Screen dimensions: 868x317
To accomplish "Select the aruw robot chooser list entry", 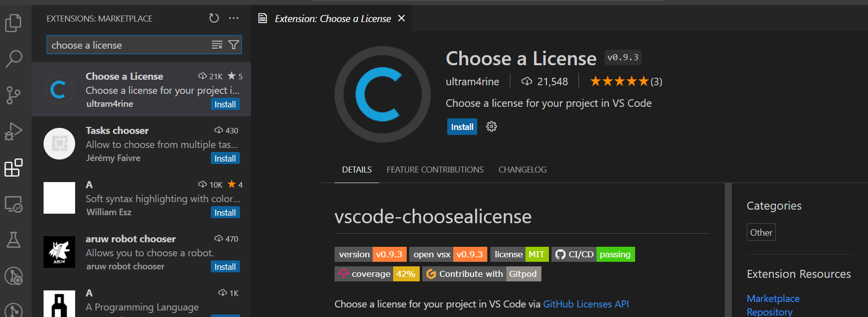I will pyautogui.click(x=141, y=252).
